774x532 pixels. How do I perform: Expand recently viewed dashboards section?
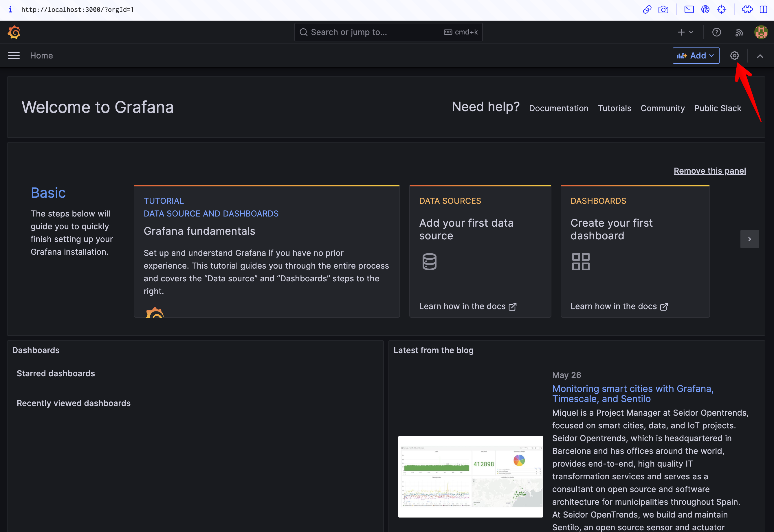click(x=74, y=403)
